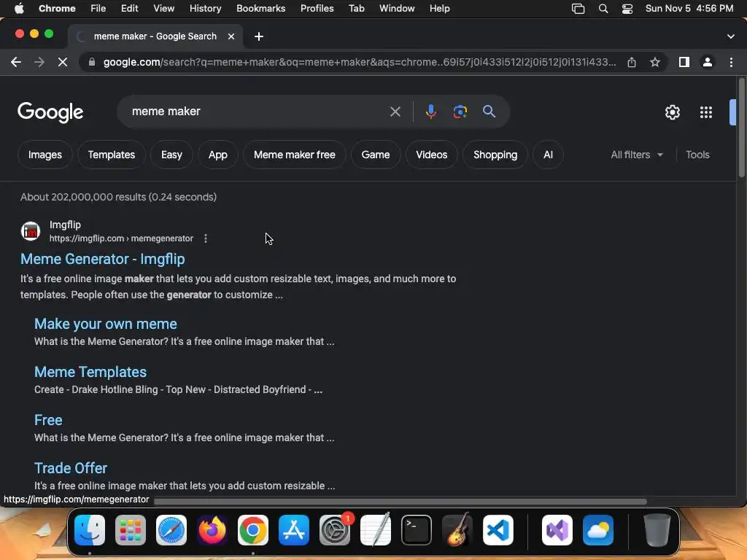Select the AI filter chip

coord(548,155)
